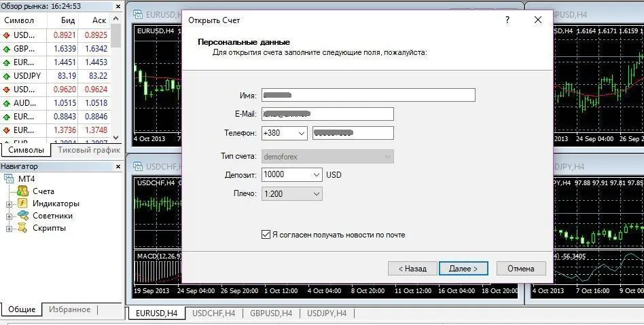Click the Назад back button
Screen dimensions: 644x325
click(412, 269)
